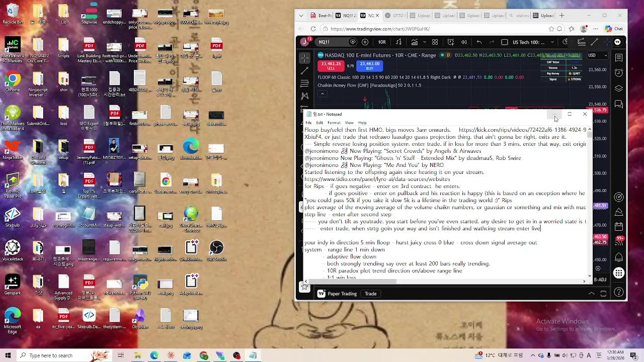
Task: Open the indicator templates grid icon
Action: pos(435,42)
